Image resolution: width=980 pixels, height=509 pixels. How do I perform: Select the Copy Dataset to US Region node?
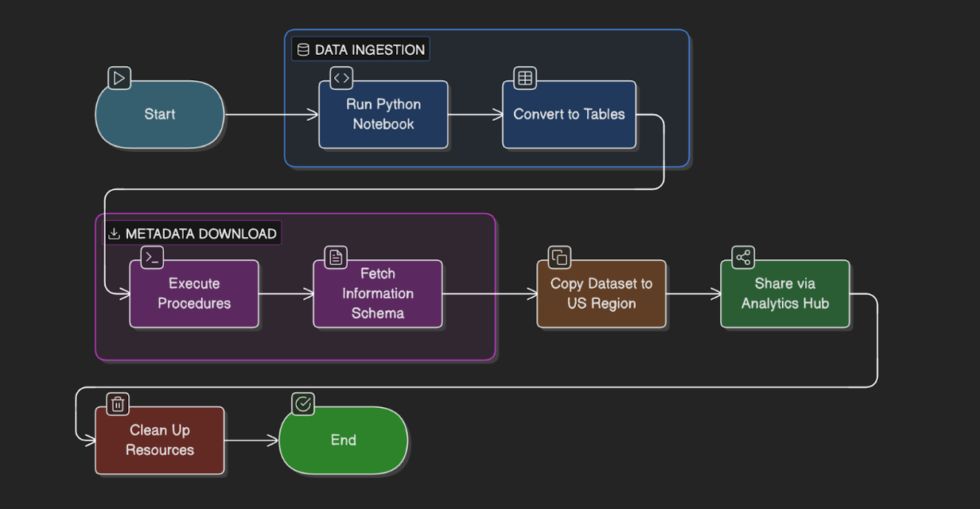tap(601, 293)
